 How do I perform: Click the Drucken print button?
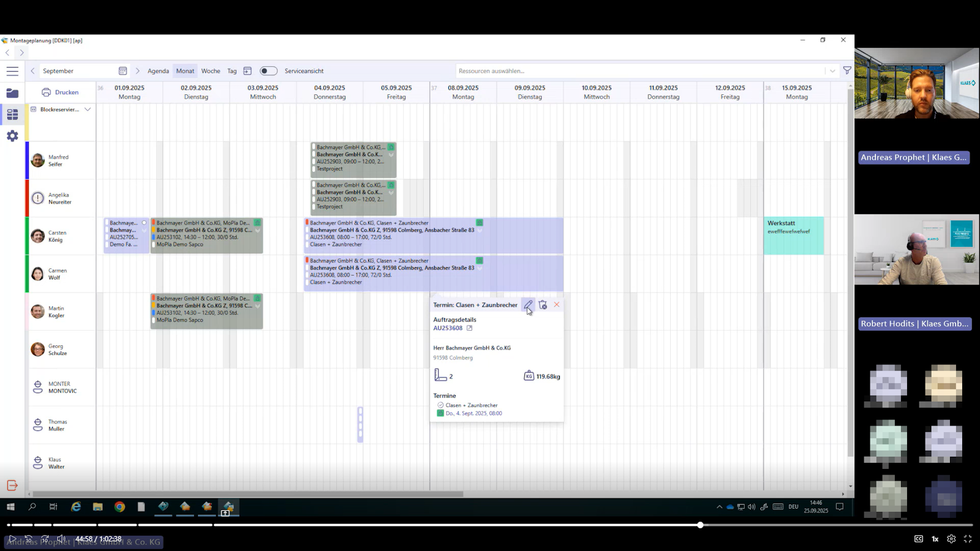(x=61, y=92)
